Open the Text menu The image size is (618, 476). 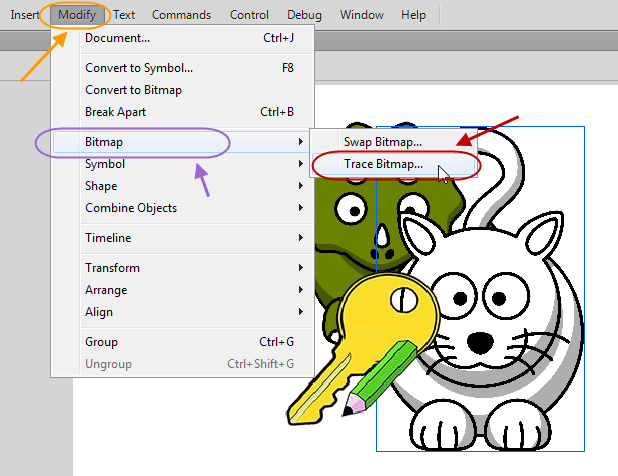124,15
